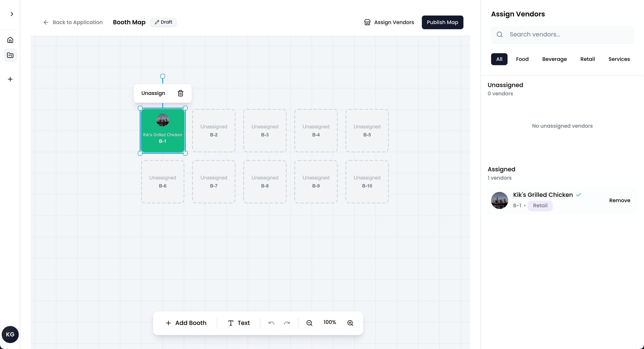Select the All filter tab
The height and width of the screenshot is (349, 644).
click(x=499, y=59)
